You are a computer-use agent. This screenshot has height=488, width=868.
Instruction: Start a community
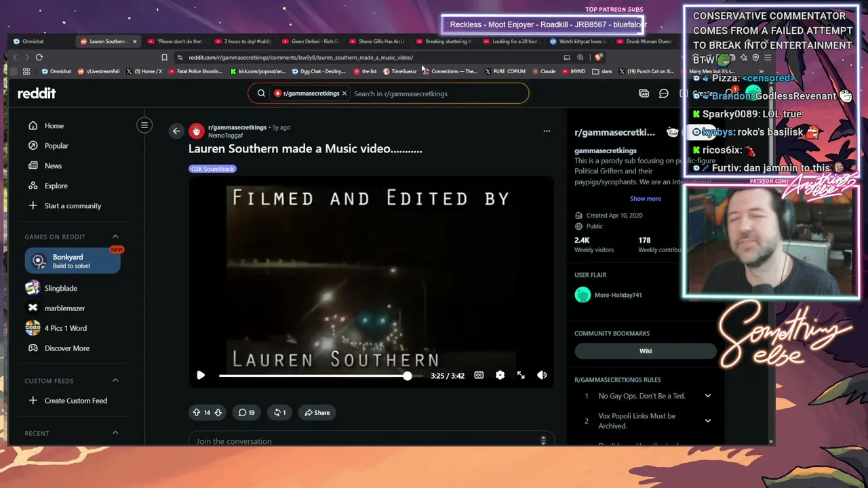pos(73,205)
